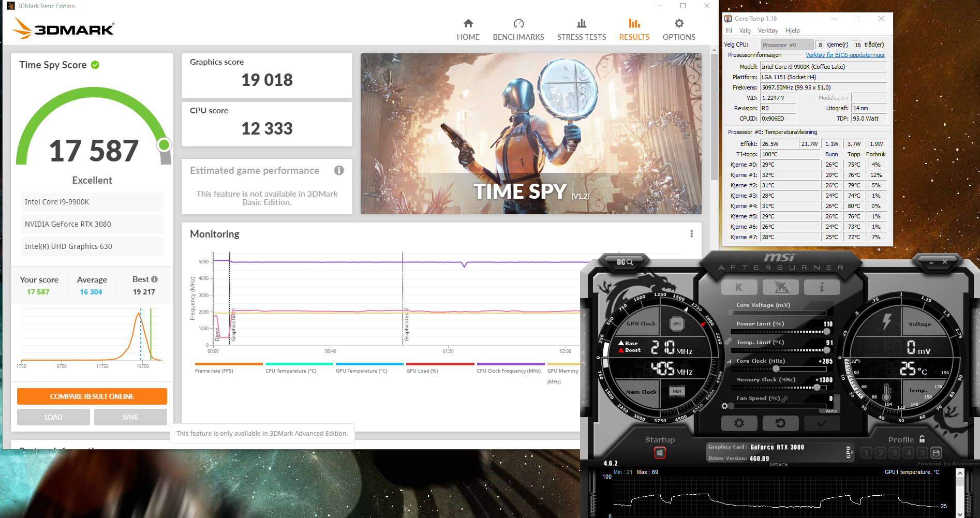Adjust the Power Limit slider handle

coord(827,331)
